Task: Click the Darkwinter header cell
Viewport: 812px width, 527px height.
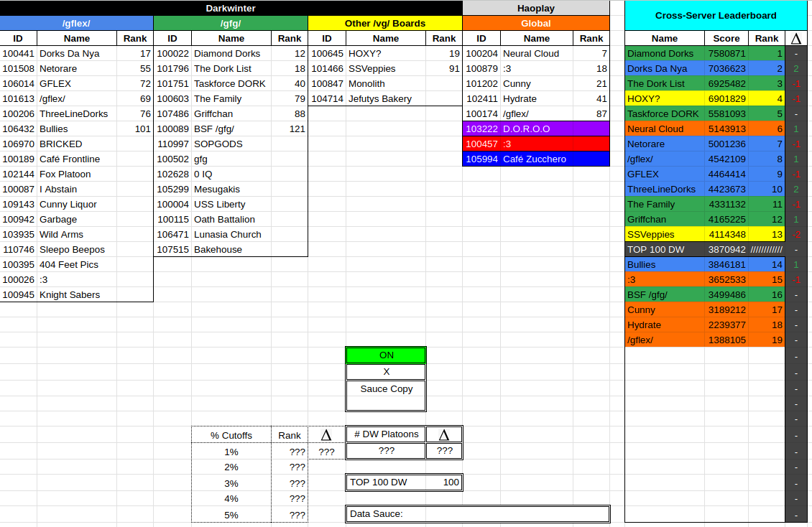Action: (231, 9)
